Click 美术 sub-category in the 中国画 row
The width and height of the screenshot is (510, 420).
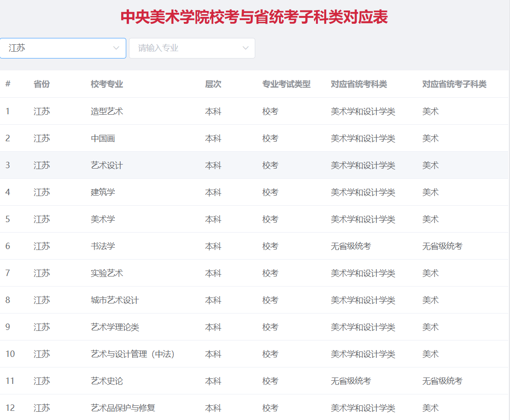430,138
